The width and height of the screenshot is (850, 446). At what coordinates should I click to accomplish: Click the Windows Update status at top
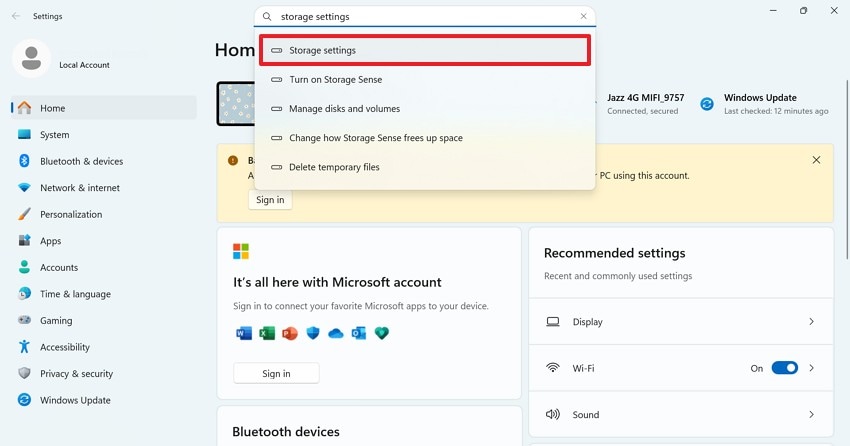click(x=765, y=104)
